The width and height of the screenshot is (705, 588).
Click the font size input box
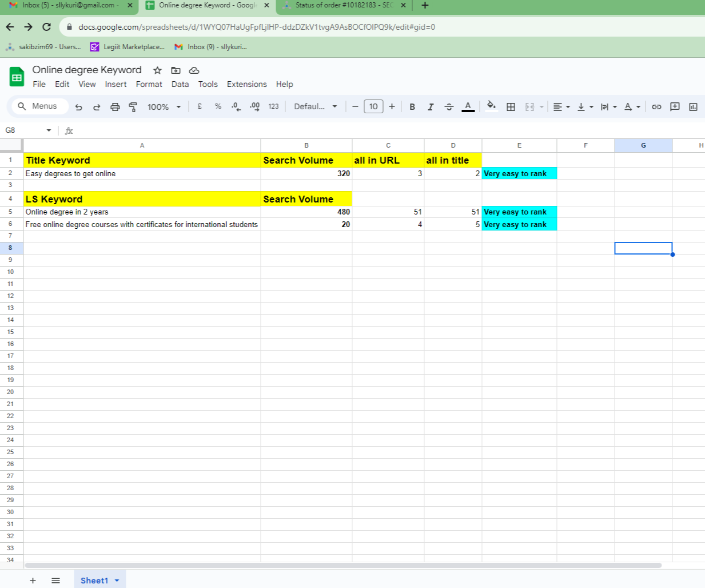tap(373, 107)
